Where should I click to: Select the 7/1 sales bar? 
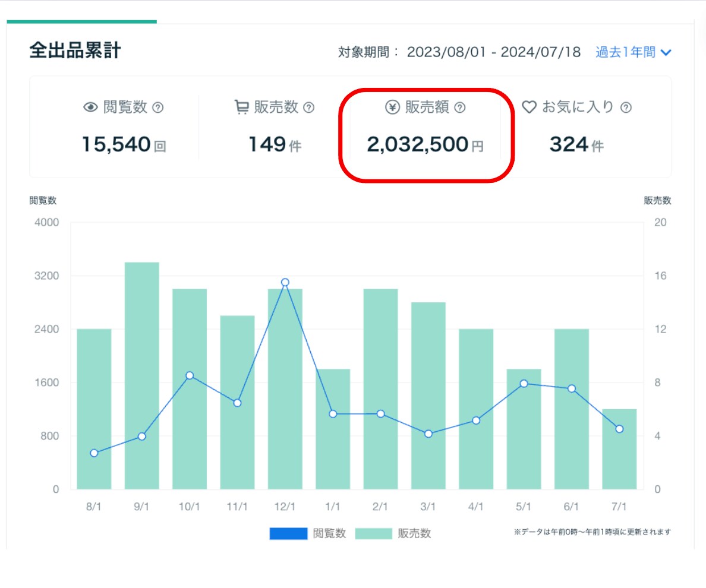coord(619,449)
